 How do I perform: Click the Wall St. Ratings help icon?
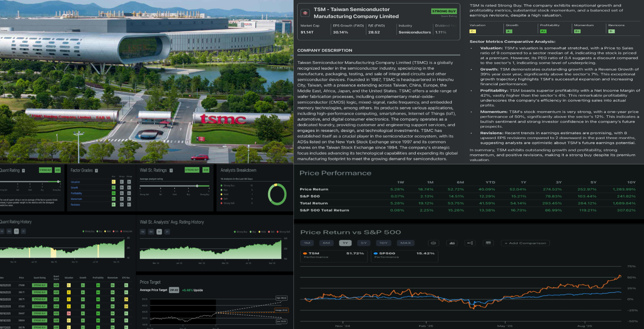[171, 170]
